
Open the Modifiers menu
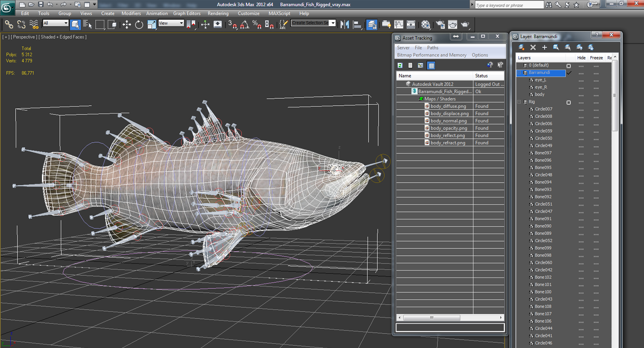pos(131,13)
